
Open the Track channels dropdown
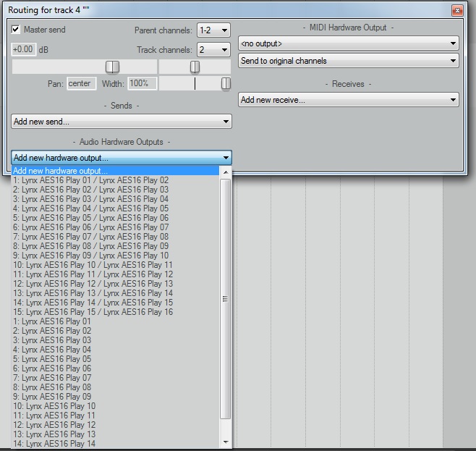coord(213,49)
